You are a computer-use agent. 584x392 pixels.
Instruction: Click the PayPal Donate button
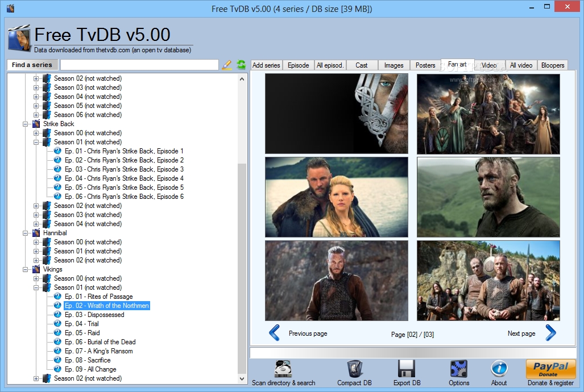click(x=550, y=369)
